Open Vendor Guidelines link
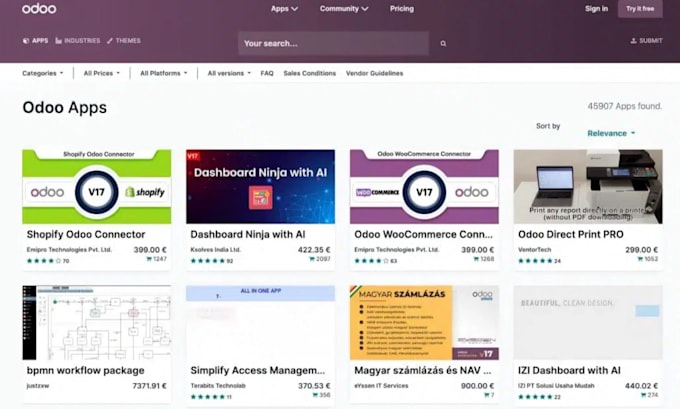Viewport: 680px width, 409px height. point(374,73)
